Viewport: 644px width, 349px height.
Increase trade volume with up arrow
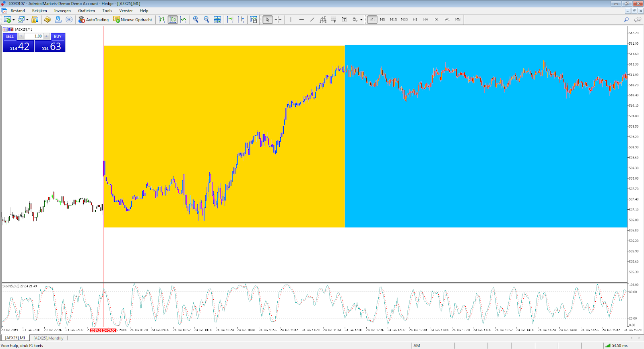pos(46,37)
